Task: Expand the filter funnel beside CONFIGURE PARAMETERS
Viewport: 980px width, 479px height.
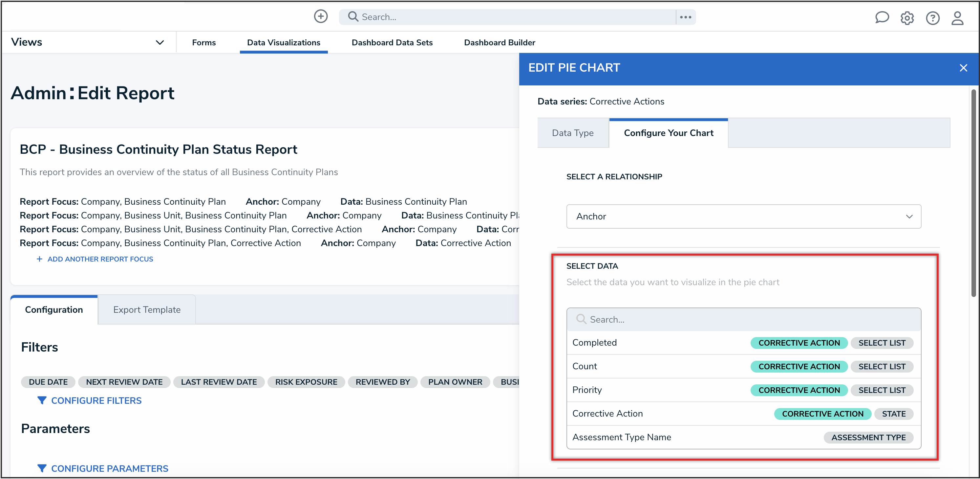Action: coord(42,468)
